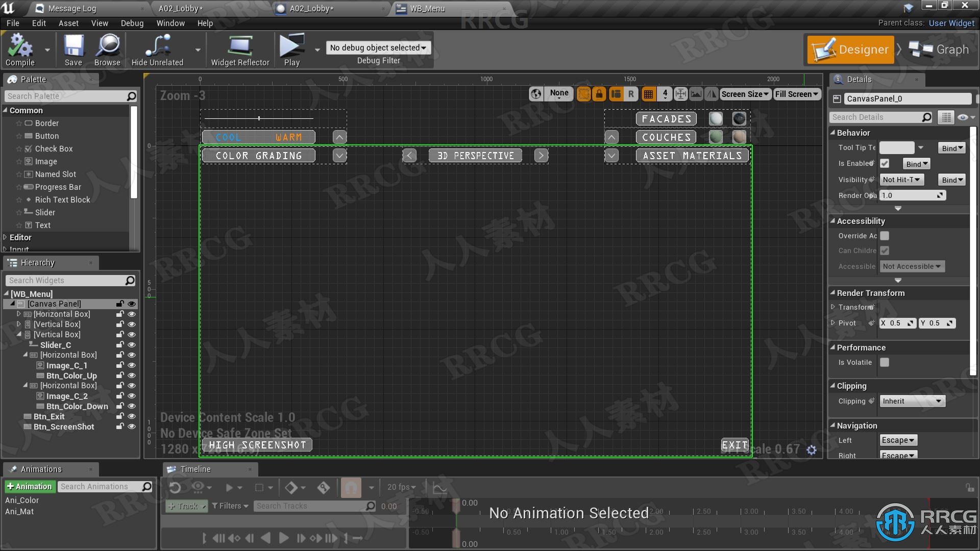Click the slider handle on the canvas
Image resolution: width=980 pixels, height=551 pixels.
pos(259,118)
